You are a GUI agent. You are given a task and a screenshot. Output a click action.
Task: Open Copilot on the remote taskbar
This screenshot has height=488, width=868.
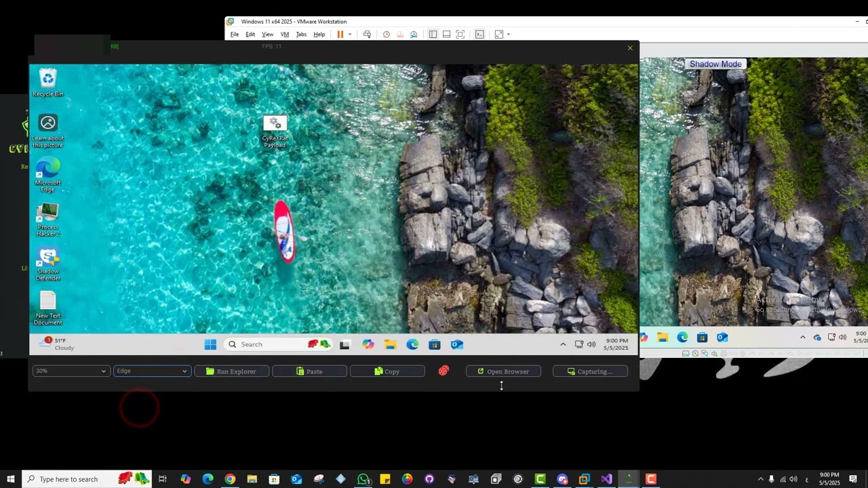point(368,344)
